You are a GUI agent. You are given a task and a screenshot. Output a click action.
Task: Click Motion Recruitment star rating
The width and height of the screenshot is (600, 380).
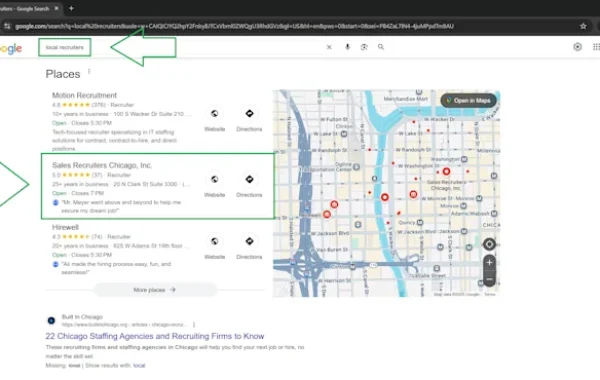pyautogui.click(x=76, y=105)
